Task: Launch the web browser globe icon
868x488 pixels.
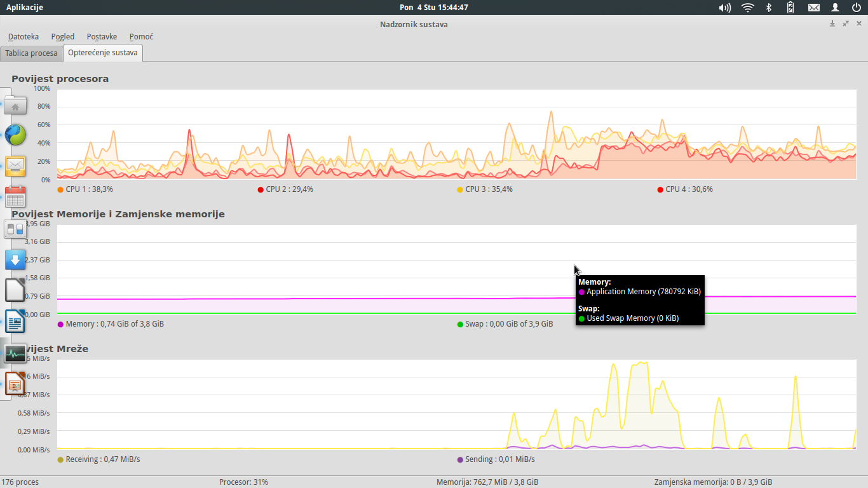Action: (x=15, y=135)
